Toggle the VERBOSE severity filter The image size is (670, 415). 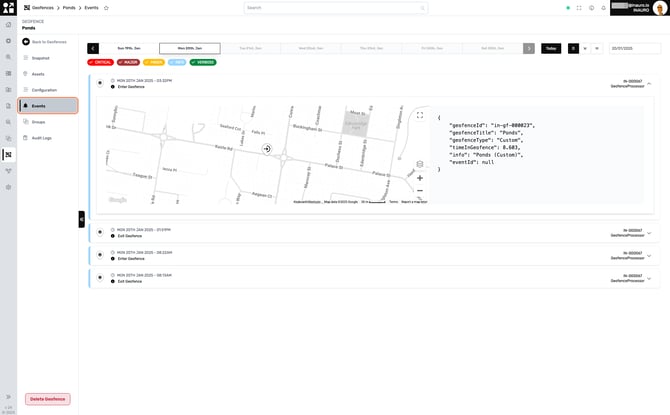203,62
